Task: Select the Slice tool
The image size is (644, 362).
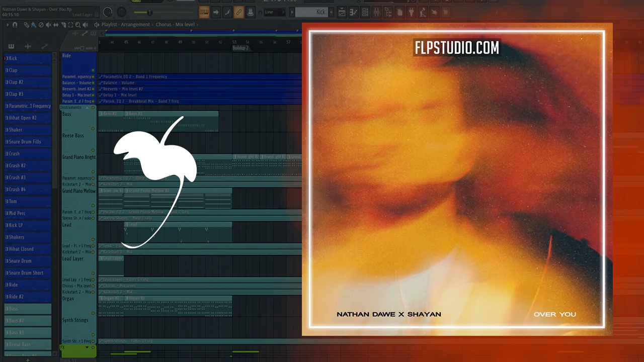Action: click(x=62, y=25)
